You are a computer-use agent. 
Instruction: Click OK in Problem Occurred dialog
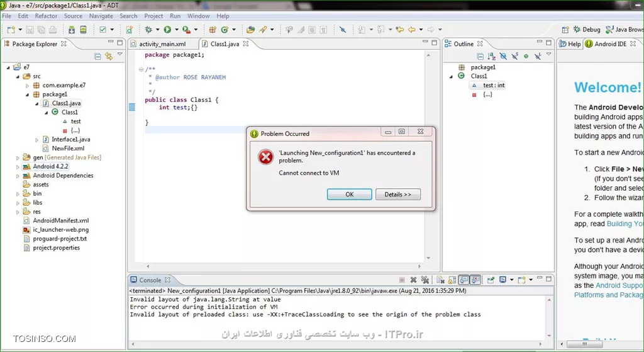click(x=350, y=195)
